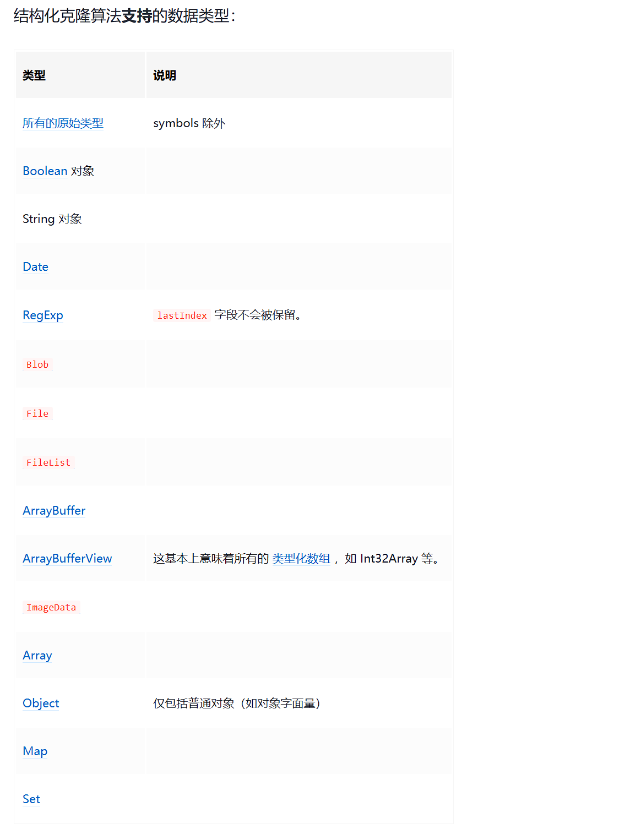Image resolution: width=641 pixels, height=840 pixels.
Task: Click the Boolean link
Action: coord(45,171)
